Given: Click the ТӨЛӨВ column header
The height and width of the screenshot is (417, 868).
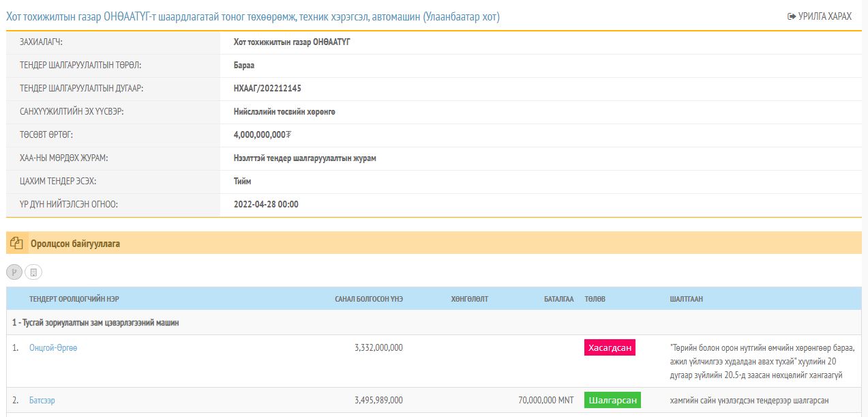Looking at the screenshot, I should (595, 299).
